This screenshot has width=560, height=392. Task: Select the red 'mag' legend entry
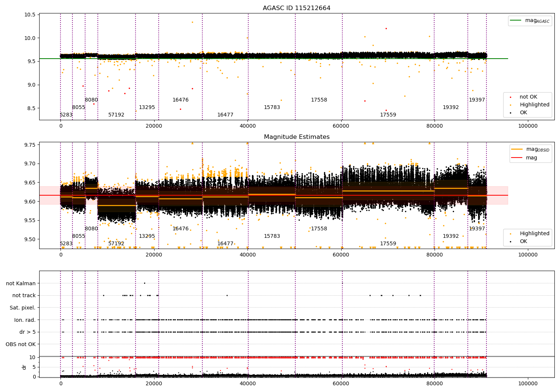coord(525,158)
